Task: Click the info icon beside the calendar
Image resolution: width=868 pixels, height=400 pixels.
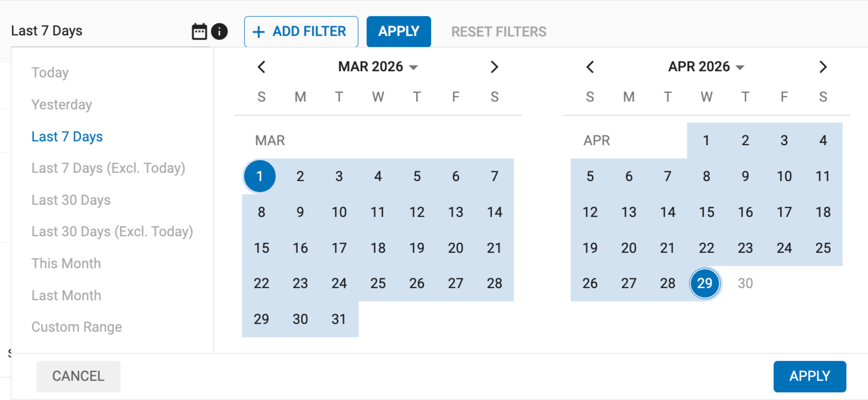Action: pos(219,31)
